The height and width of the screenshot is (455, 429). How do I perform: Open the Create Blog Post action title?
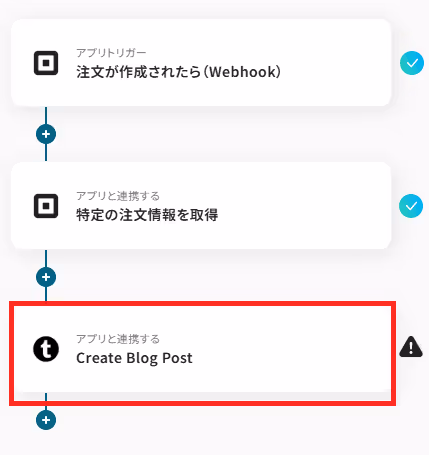[x=134, y=358]
